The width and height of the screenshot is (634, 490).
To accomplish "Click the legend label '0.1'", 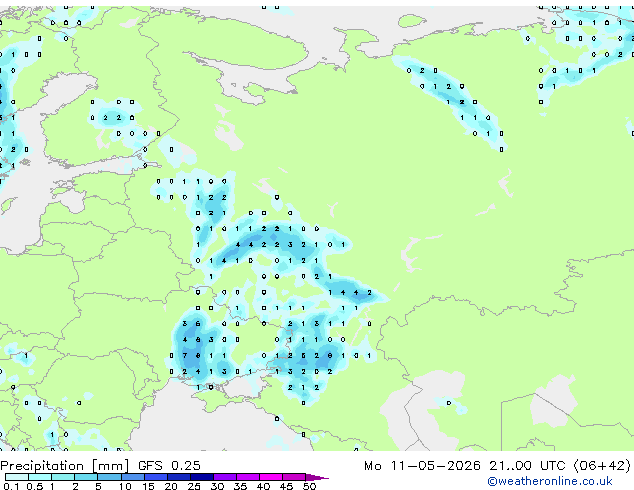I will pyautogui.click(x=11, y=486).
